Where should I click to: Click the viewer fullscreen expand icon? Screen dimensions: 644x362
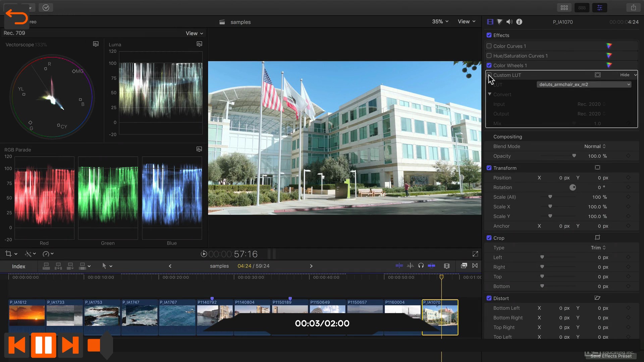pos(475,254)
